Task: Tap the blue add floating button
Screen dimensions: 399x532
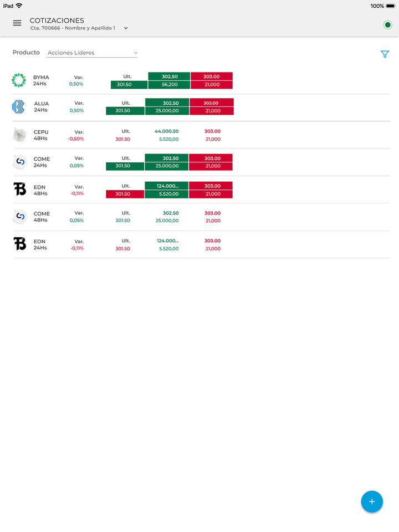Action: point(372,502)
